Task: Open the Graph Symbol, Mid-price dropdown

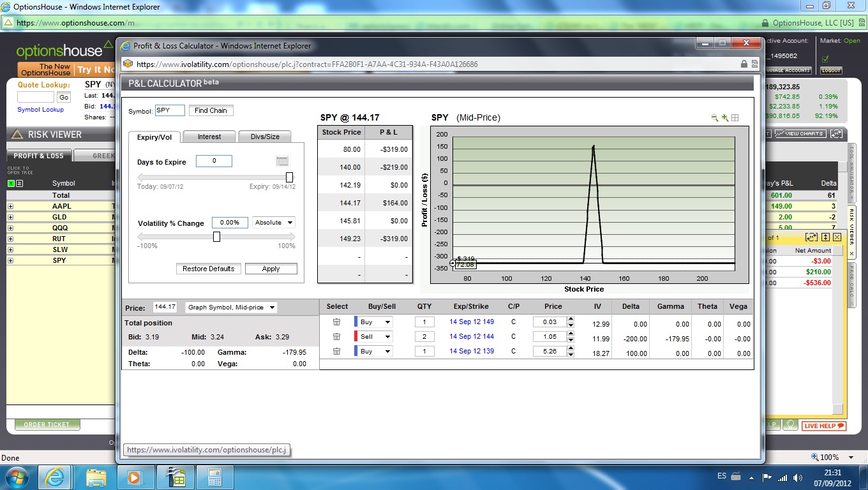Action: (x=231, y=308)
